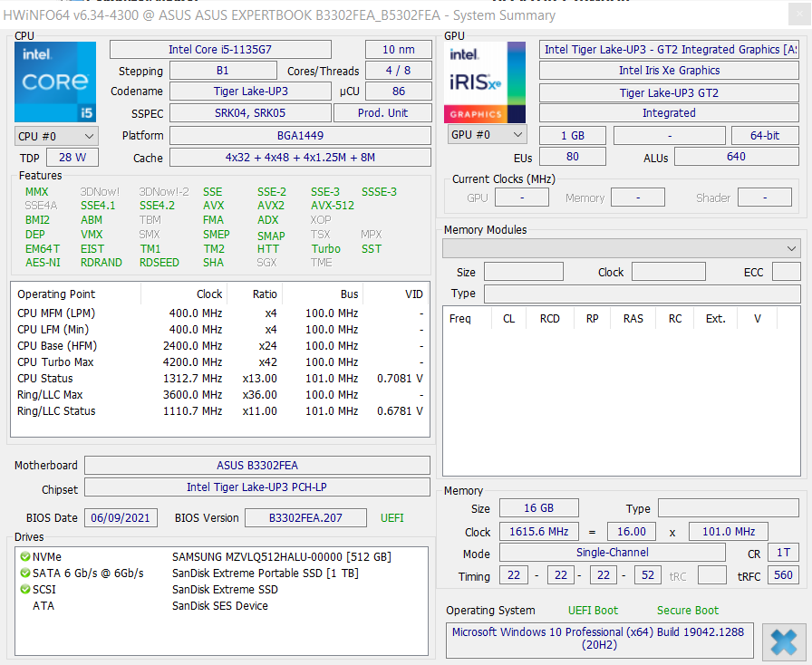Image resolution: width=812 pixels, height=665 pixels.
Task: Select the SAMSUNG MZVLQ512HALU drive entry
Action: [x=281, y=557]
